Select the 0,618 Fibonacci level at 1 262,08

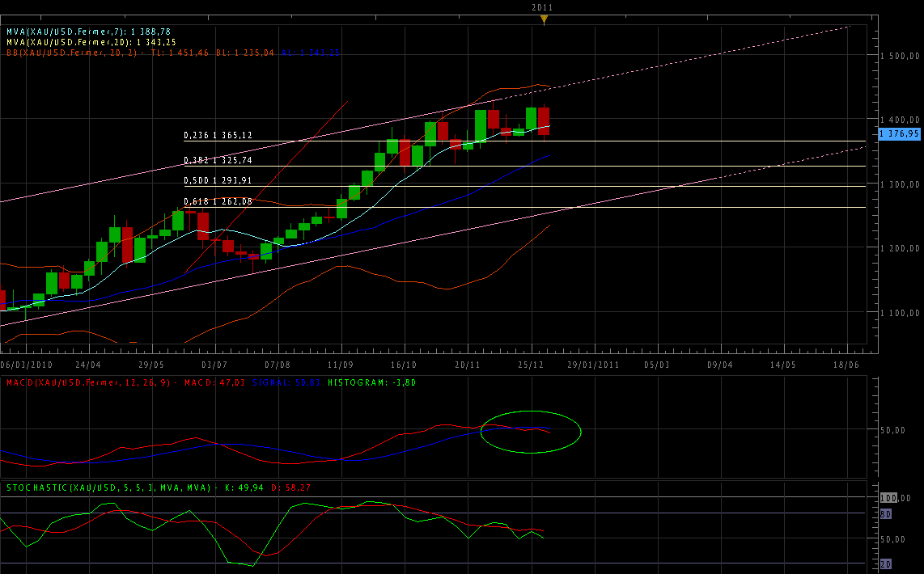pyautogui.click(x=218, y=201)
